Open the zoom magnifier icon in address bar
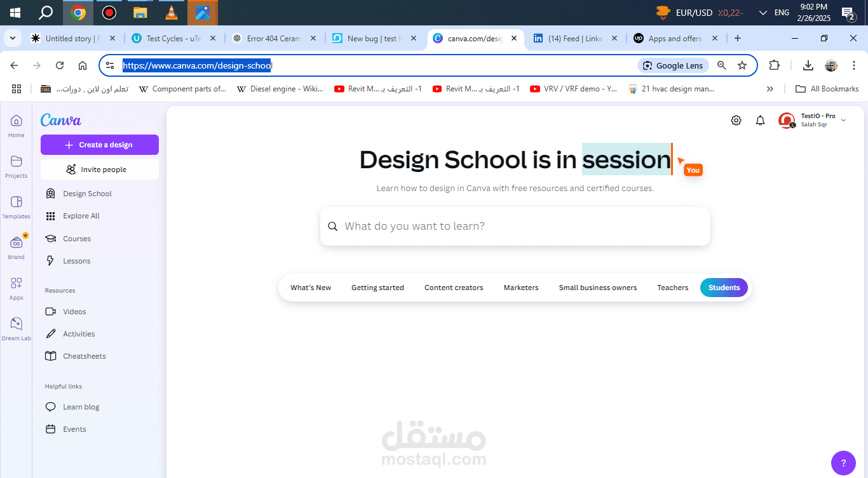The image size is (868, 478). (x=721, y=65)
